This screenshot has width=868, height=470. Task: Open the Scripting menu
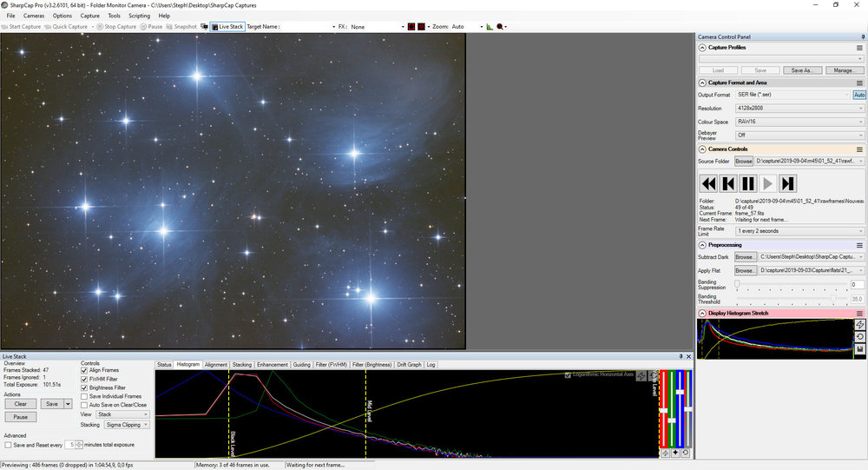click(x=139, y=16)
